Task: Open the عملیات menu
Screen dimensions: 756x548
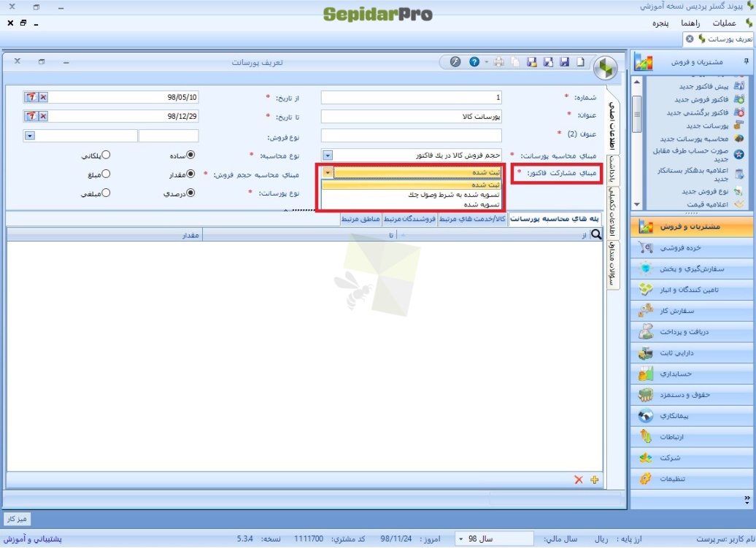Action: click(724, 23)
